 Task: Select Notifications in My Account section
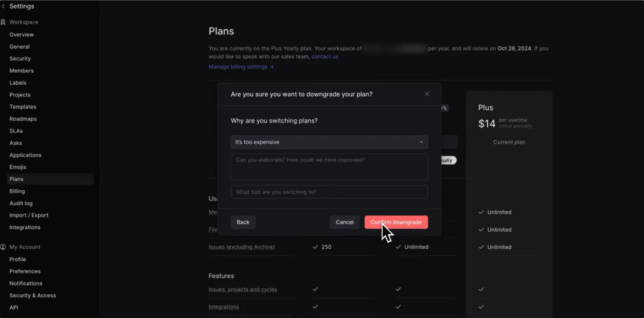pos(26,283)
